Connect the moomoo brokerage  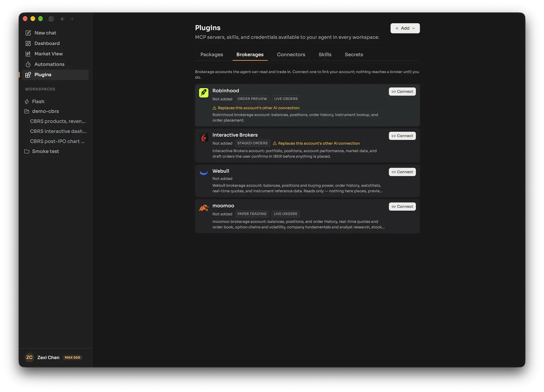[x=402, y=207]
